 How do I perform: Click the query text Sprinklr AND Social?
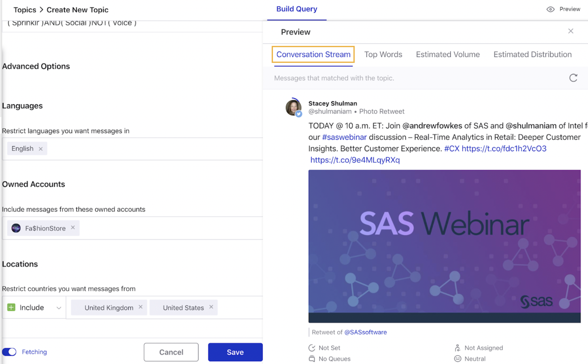point(72,23)
